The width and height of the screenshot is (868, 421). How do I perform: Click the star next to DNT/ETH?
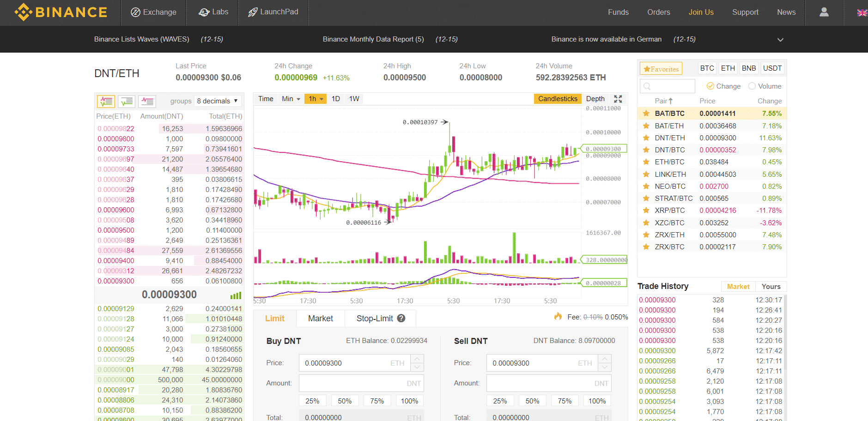click(x=646, y=138)
